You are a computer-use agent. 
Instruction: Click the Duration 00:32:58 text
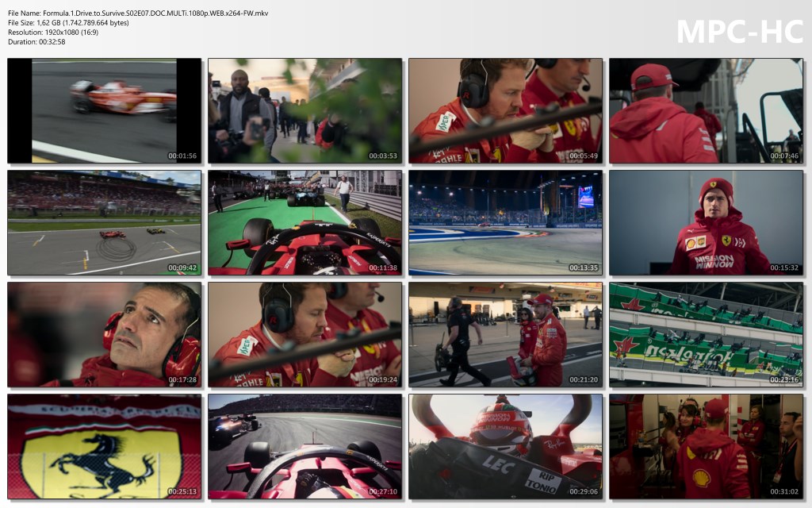[x=36, y=42]
